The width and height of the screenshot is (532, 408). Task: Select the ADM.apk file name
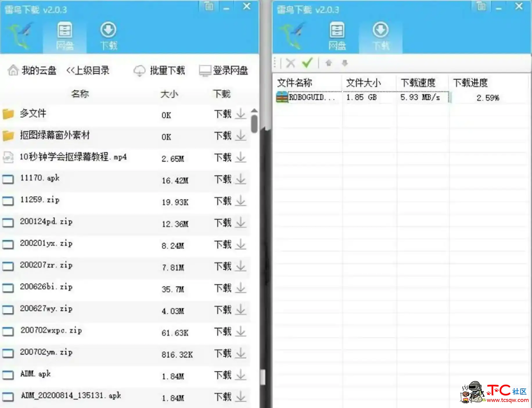point(35,374)
